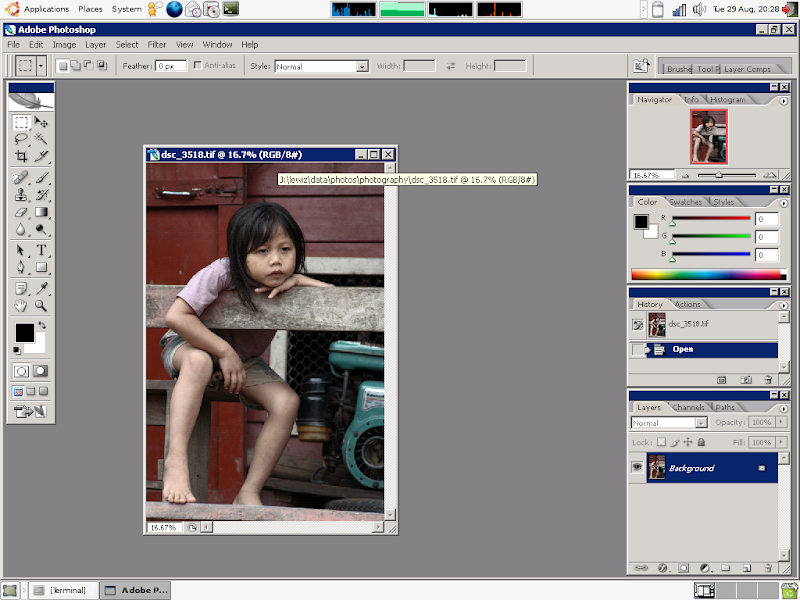
Task: Switch to Terminal in the taskbar
Action: point(62,590)
